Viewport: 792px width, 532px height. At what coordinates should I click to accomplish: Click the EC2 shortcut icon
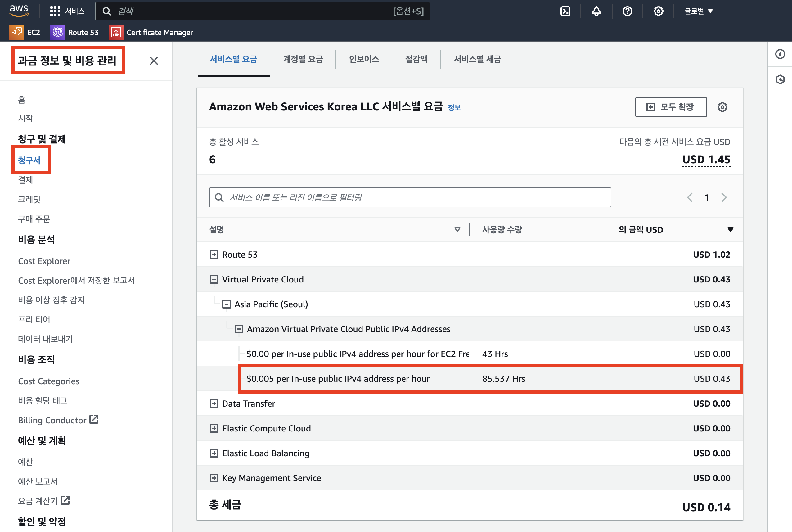tap(17, 32)
